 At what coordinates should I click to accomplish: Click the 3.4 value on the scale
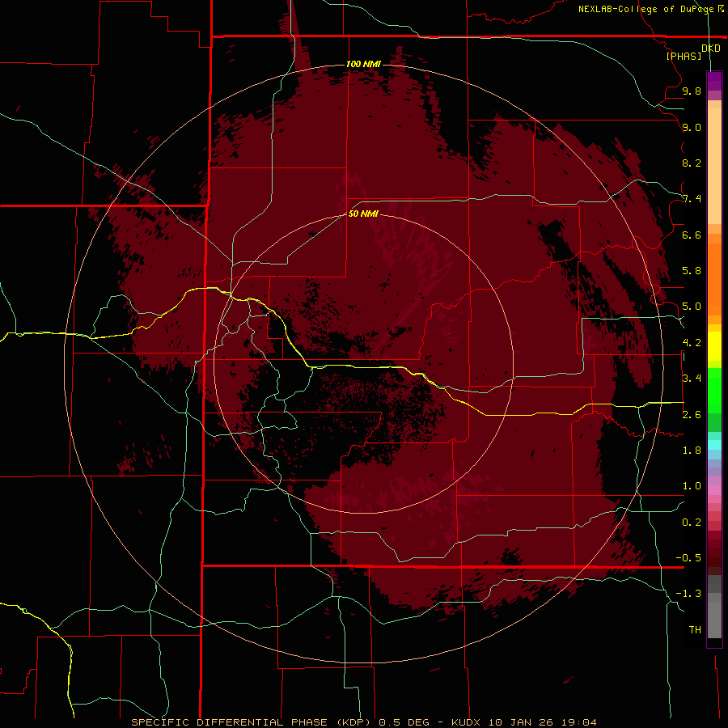coord(692,379)
